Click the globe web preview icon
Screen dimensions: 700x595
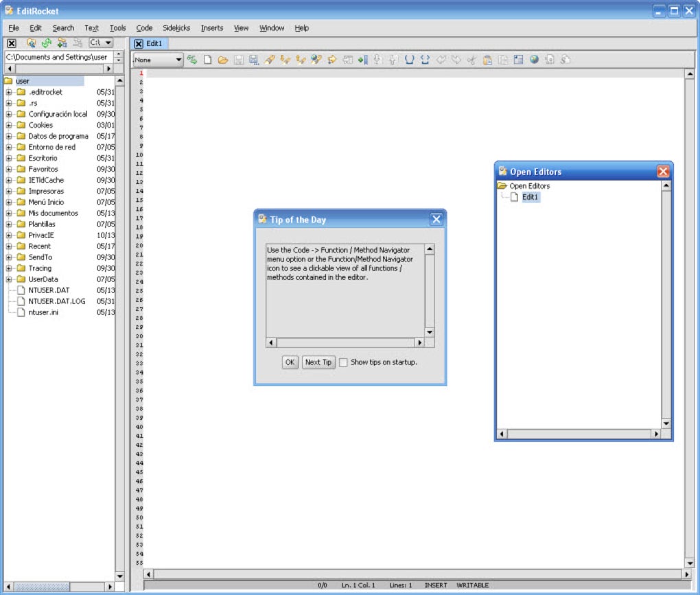(x=534, y=60)
